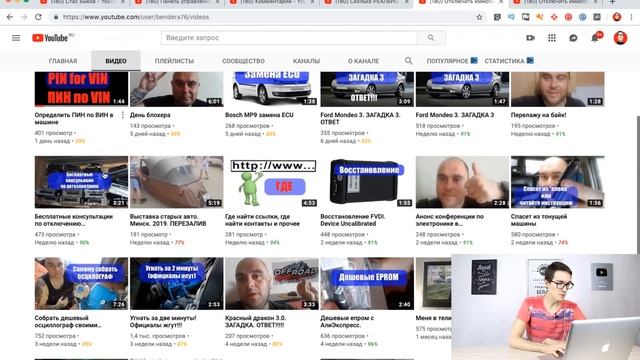Click the search magnifier button
The height and width of the screenshot is (360, 640).
431,38
